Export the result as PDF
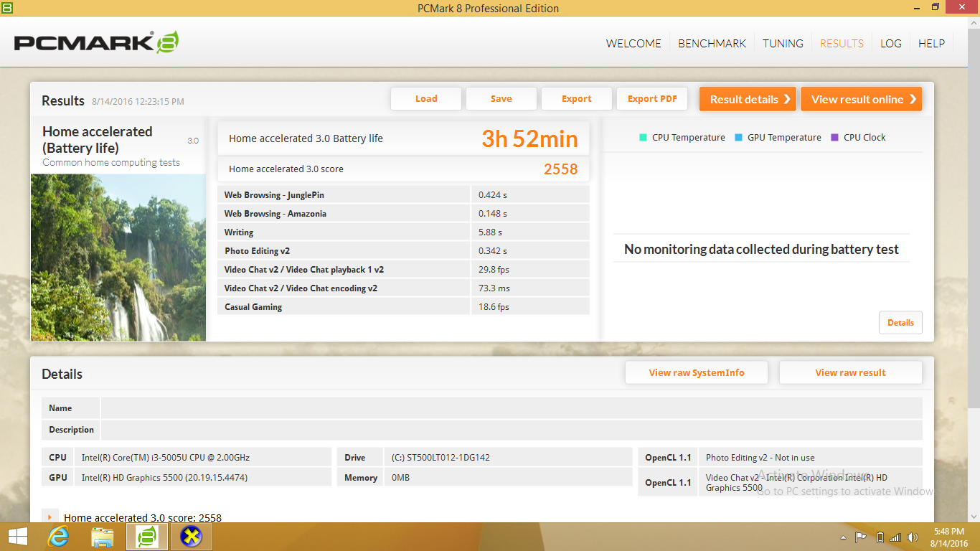Screen dimensions: 980x551 click(x=652, y=99)
